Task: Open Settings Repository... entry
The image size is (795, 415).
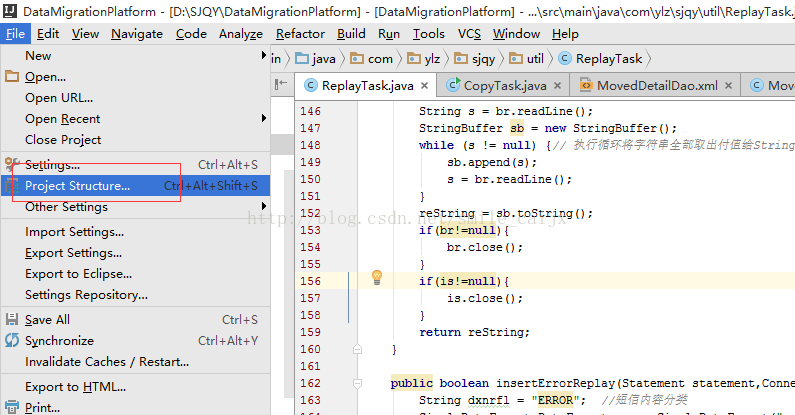Action: (x=135, y=294)
